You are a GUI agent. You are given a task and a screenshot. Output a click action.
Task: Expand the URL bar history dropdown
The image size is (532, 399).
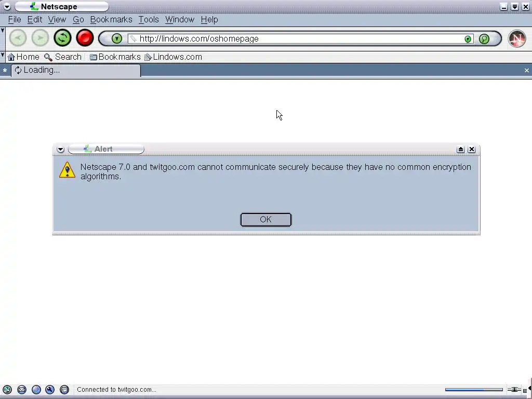tap(468, 39)
